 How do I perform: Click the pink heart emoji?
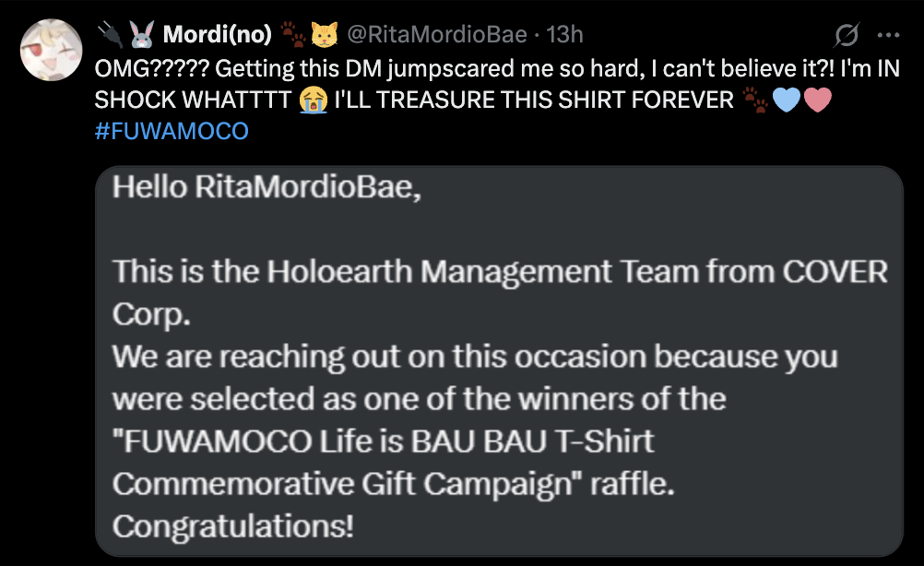click(x=817, y=100)
